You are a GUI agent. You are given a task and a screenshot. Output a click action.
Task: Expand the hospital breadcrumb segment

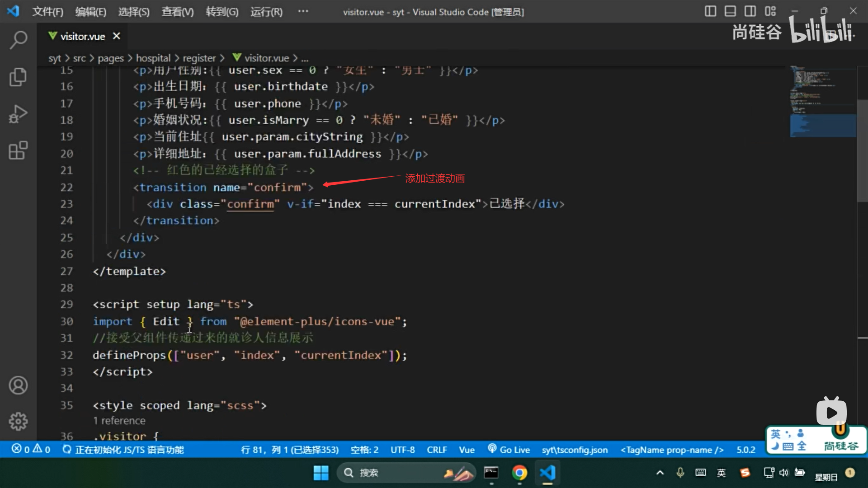(153, 58)
